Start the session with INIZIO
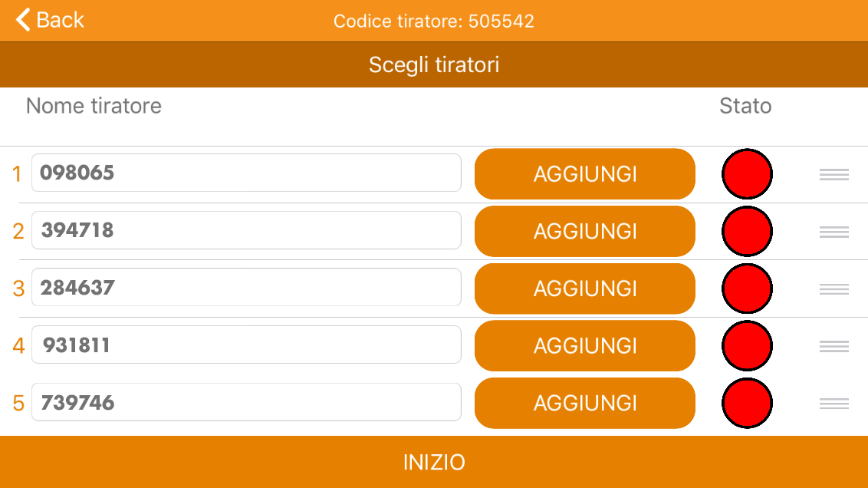The height and width of the screenshot is (488, 868). tap(434, 463)
